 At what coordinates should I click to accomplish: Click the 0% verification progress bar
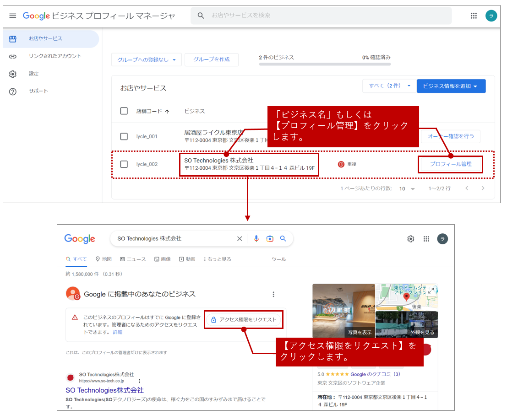pos(325,64)
